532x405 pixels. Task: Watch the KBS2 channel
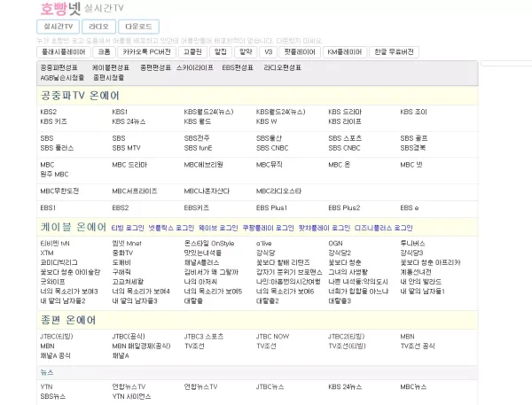pyautogui.click(x=49, y=112)
